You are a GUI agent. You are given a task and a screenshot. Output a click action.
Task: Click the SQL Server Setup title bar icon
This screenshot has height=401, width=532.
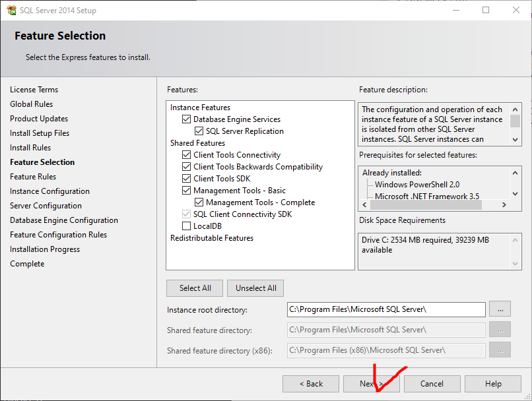(11, 10)
